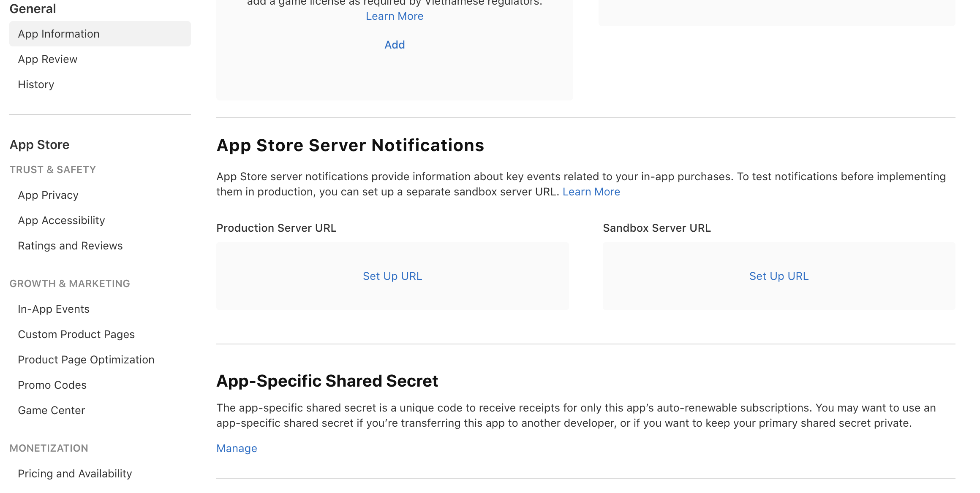The height and width of the screenshot is (493, 980).
Task: Click Add under the game license notice
Action: pyautogui.click(x=395, y=44)
